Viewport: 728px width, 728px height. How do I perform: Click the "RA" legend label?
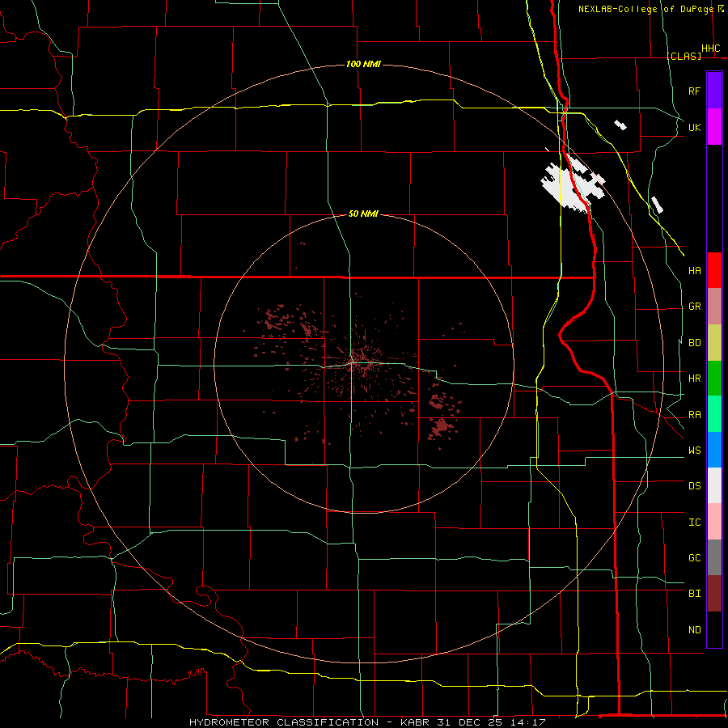(x=694, y=415)
